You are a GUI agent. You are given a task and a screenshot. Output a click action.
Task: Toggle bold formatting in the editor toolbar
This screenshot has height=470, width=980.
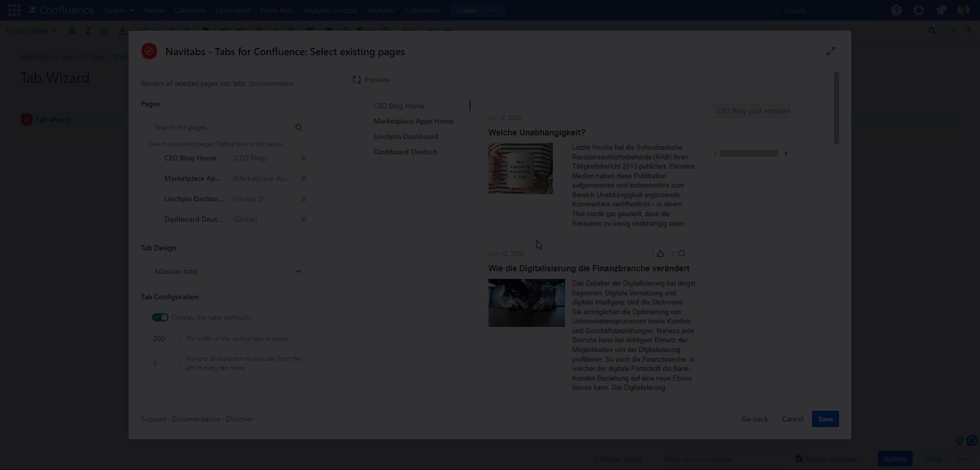[x=72, y=31]
